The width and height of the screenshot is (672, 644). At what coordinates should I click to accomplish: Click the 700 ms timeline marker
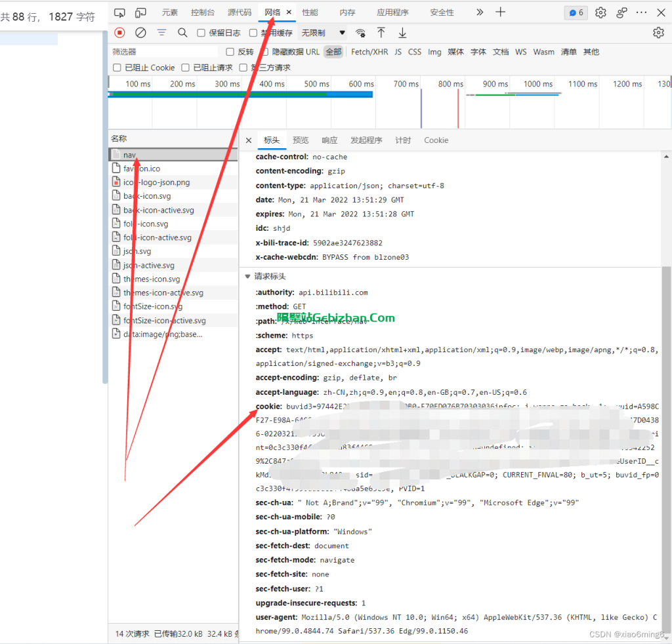(406, 84)
